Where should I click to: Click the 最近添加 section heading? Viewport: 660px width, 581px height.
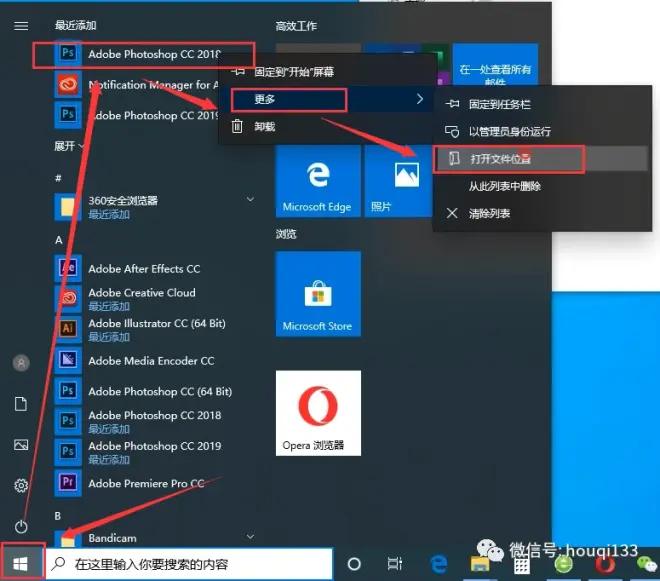pos(76,25)
